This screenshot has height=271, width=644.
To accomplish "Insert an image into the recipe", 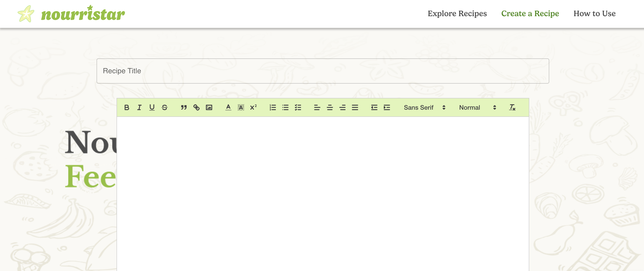I will tap(209, 108).
